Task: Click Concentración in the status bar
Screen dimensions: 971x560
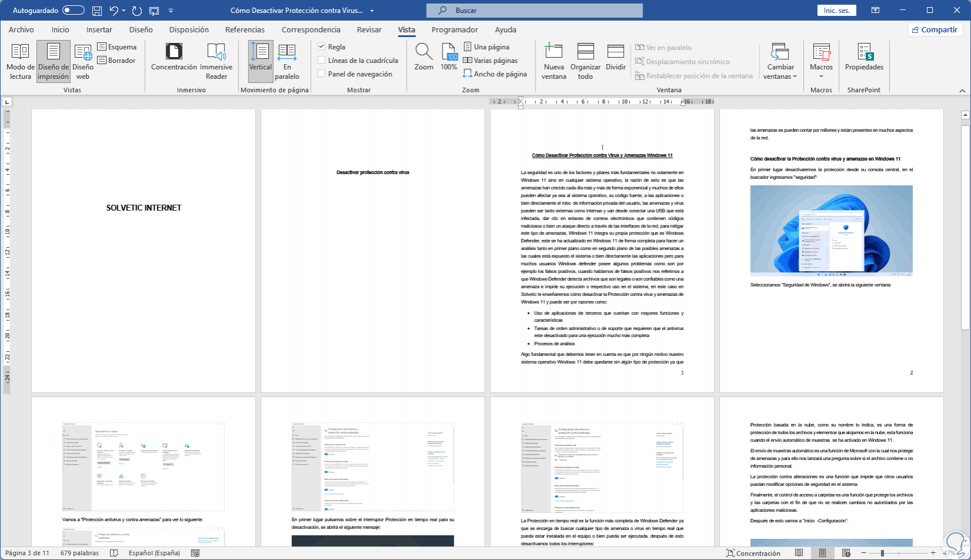Action: [753, 553]
